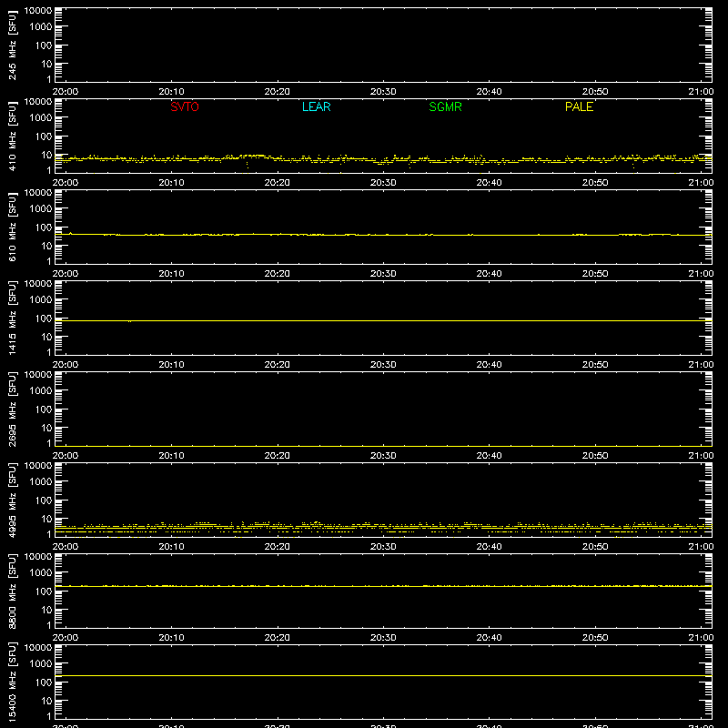
Task: Click the 20:30 label under the 1415 MHz panel
Action: (383, 365)
